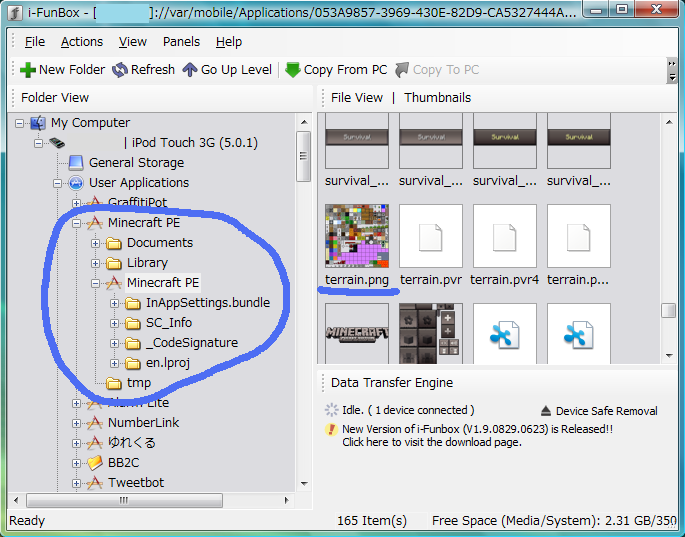The image size is (685, 537).
Task: Expand the en.lproj folder node
Action: point(114,364)
